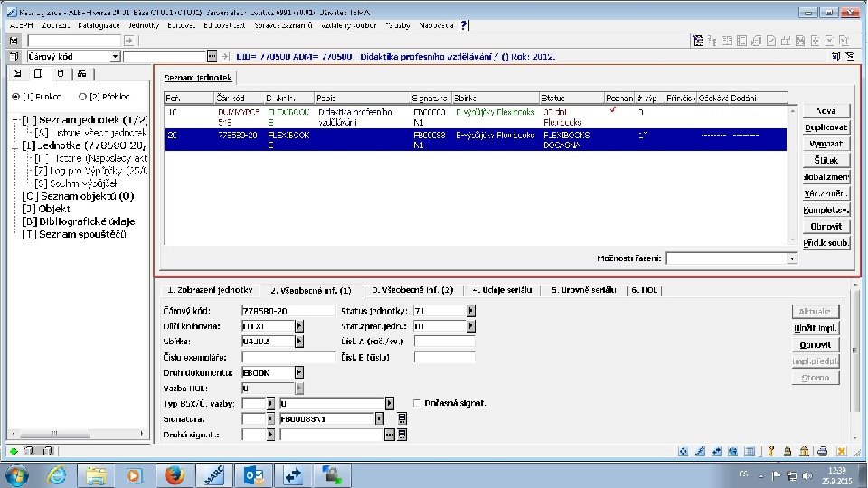
Task: Click the horizontal scrollbar of the tree pane
Action: coord(78,433)
